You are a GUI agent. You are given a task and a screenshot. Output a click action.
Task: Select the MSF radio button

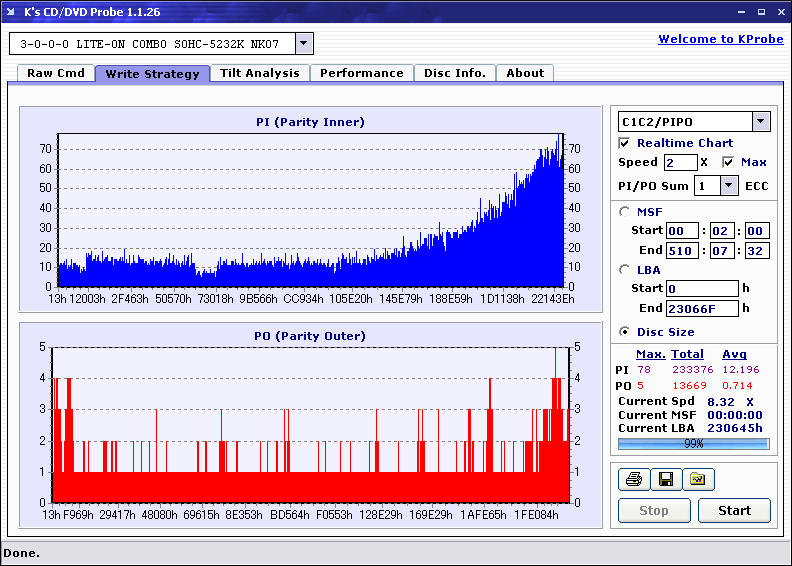[x=624, y=212]
